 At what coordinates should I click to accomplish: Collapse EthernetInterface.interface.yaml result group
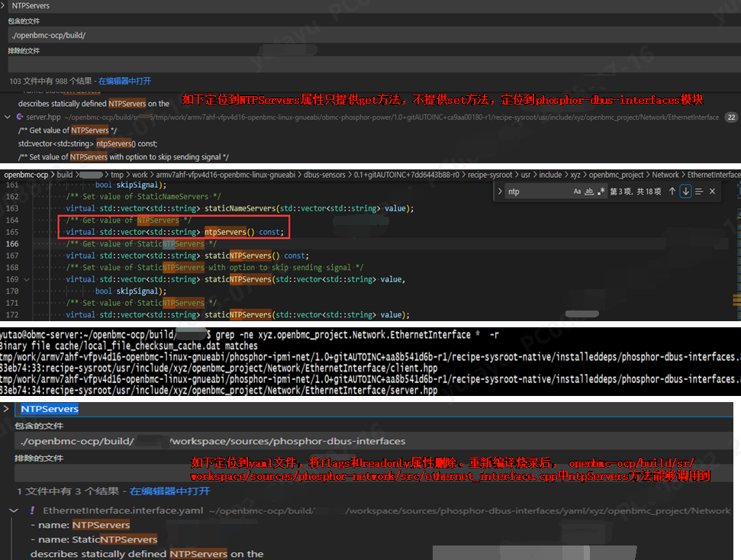coord(14,511)
